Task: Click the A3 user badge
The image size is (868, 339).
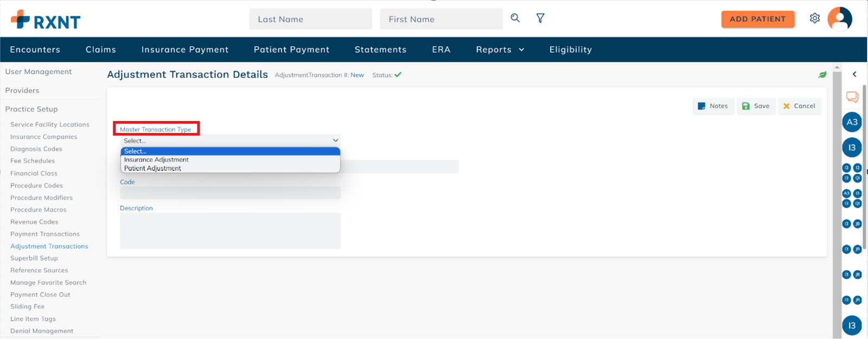Action: pos(852,122)
